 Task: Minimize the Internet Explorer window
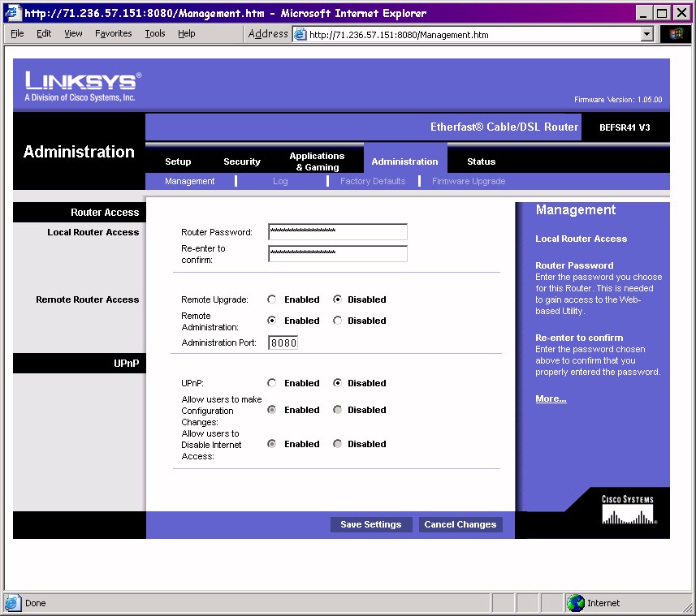pyautogui.click(x=644, y=12)
